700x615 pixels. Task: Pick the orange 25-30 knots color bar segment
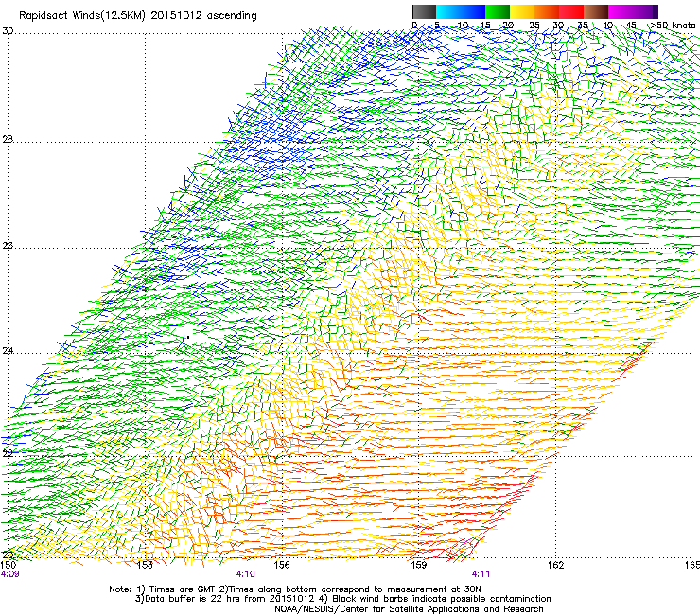coord(547,11)
